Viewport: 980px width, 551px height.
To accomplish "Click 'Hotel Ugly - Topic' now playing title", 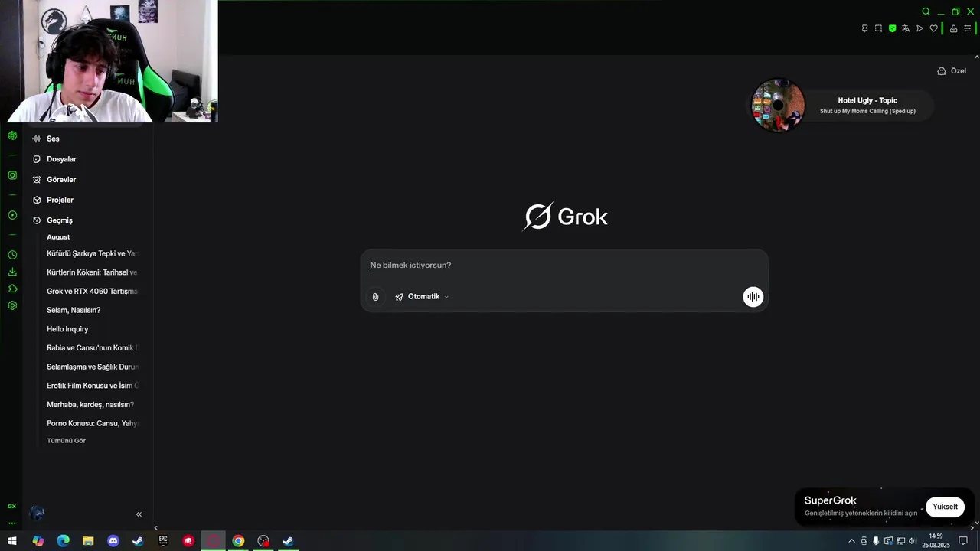I will coord(867,100).
